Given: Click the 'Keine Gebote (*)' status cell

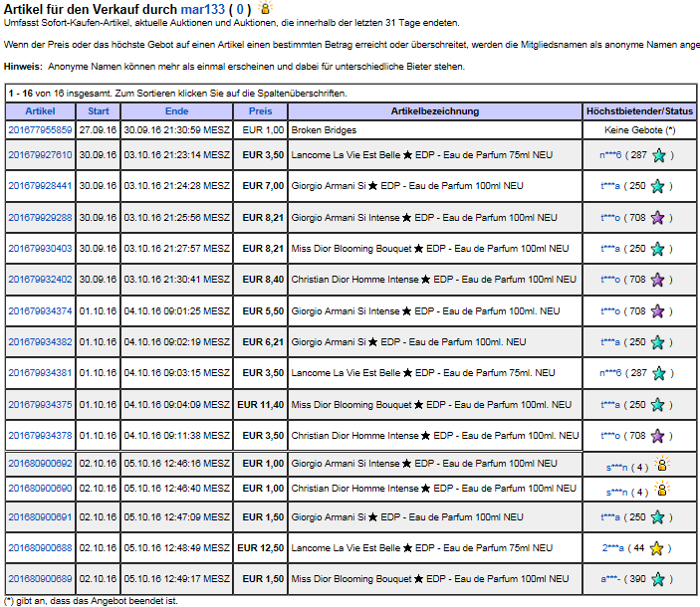Looking at the screenshot, I should pyautogui.click(x=639, y=129).
